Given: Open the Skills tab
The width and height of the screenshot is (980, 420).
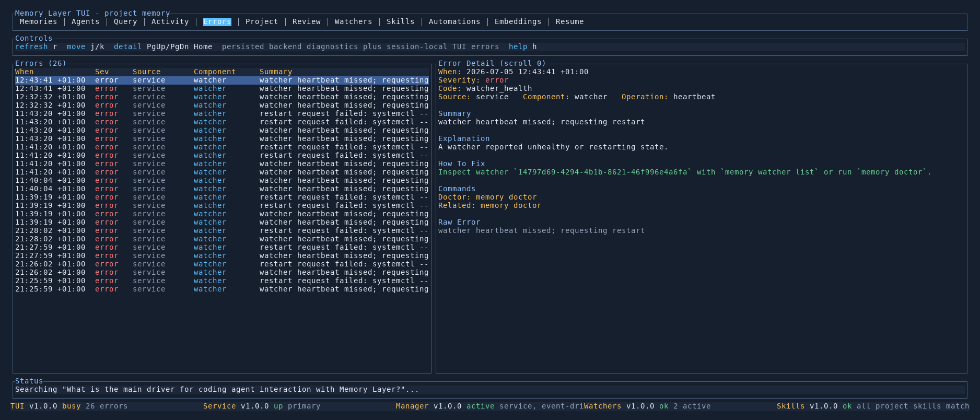Looking at the screenshot, I should pyautogui.click(x=400, y=21).
